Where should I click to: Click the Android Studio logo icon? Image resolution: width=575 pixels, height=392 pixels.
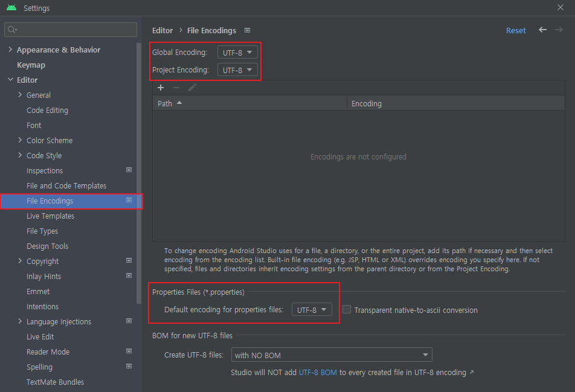click(11, 8)
